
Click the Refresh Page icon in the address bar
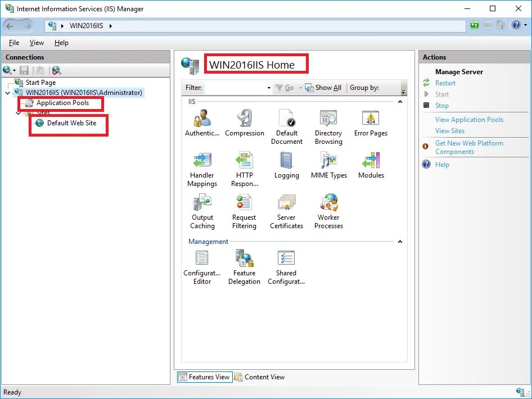tap(474, 25)
